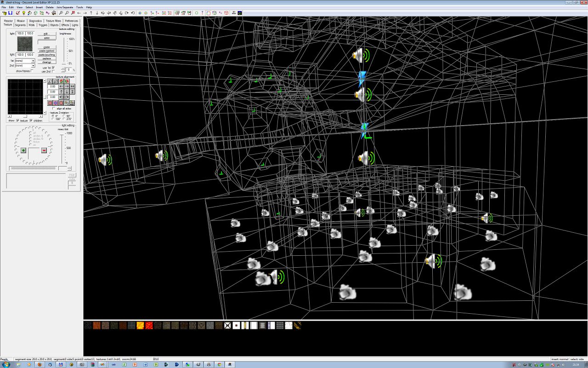Open the Windows Start menu
This screenshot has width=588, height=368.
click(6, 364)
